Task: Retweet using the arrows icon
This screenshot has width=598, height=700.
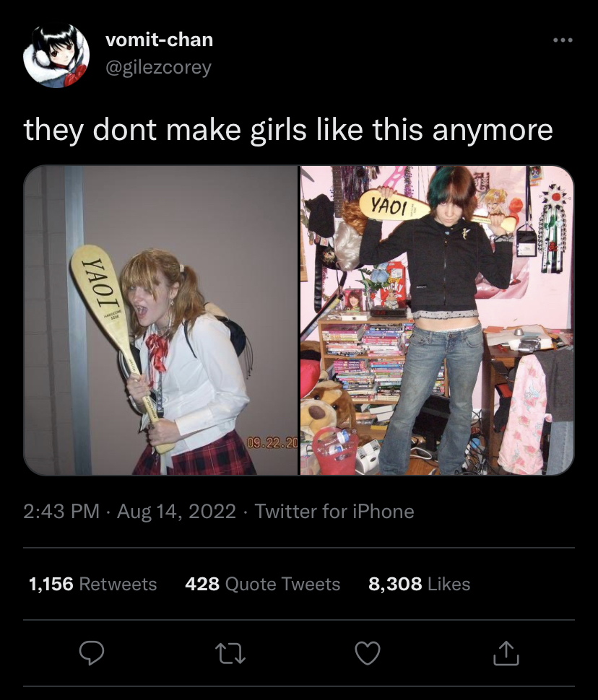Action: click(x=230, y=653)
